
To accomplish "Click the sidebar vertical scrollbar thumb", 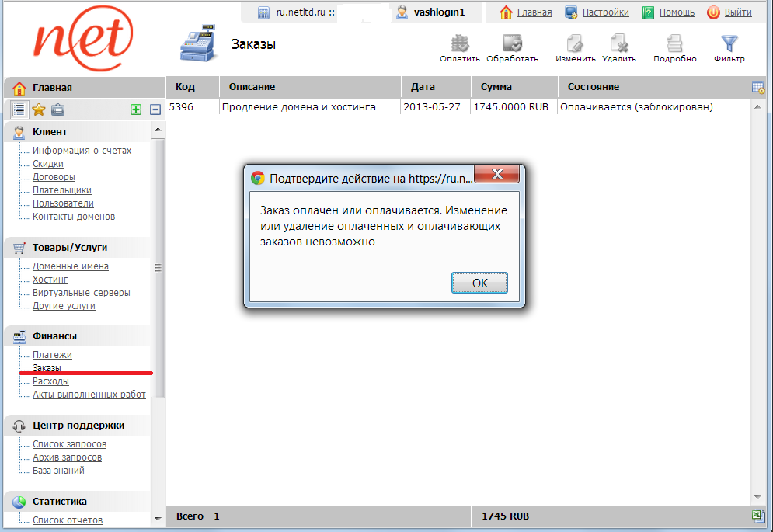I will point(158,268).
